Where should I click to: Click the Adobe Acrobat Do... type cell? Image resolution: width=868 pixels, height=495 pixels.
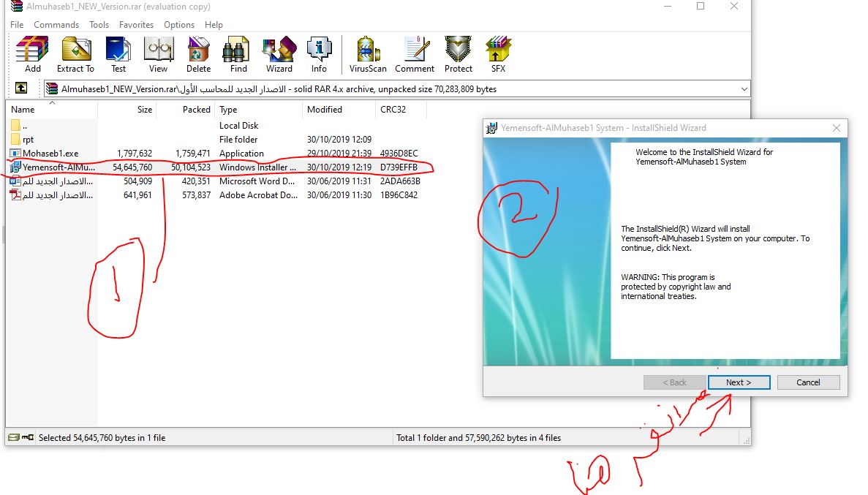(x=259, y=195)
